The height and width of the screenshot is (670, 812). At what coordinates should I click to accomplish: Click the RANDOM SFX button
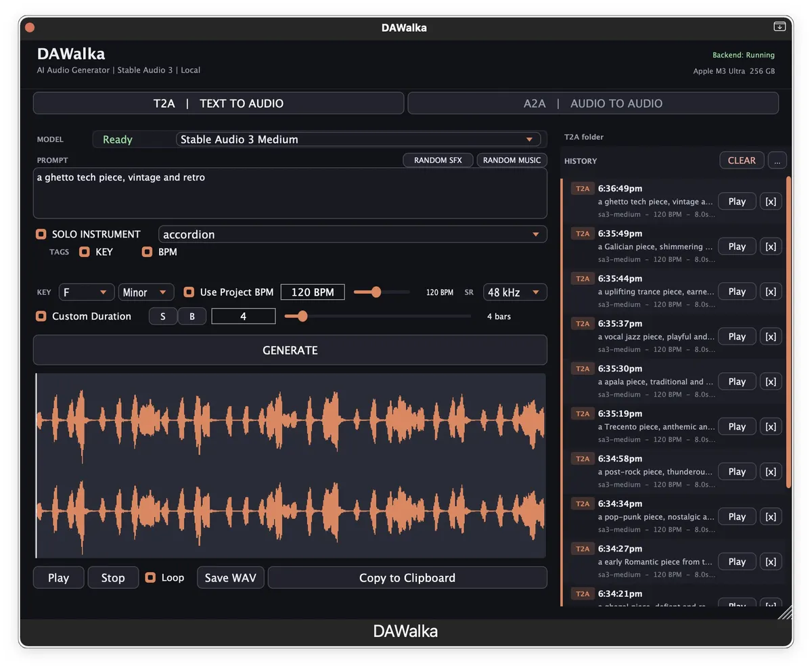[438, 160]
